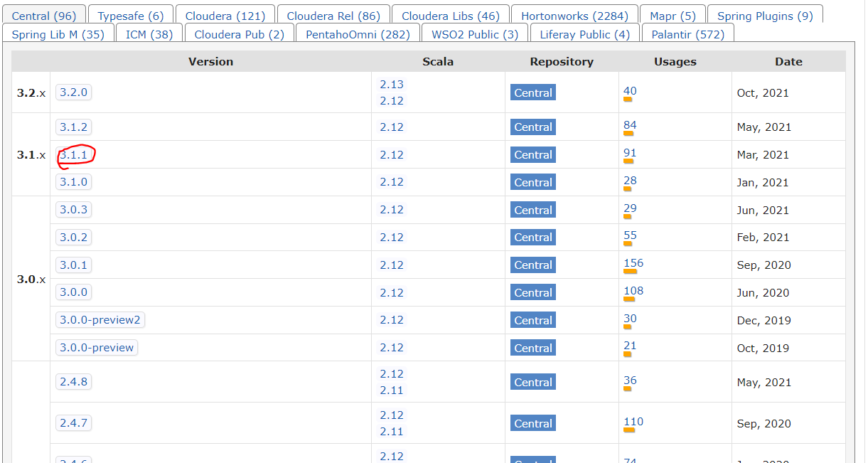Viewport: 868px width, 463px height.
Task: Open version 2.4.8 link
Action: 74,381
